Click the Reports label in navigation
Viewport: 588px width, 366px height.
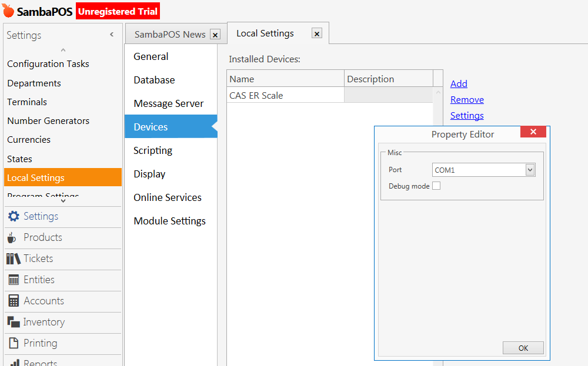pos(41,362)
